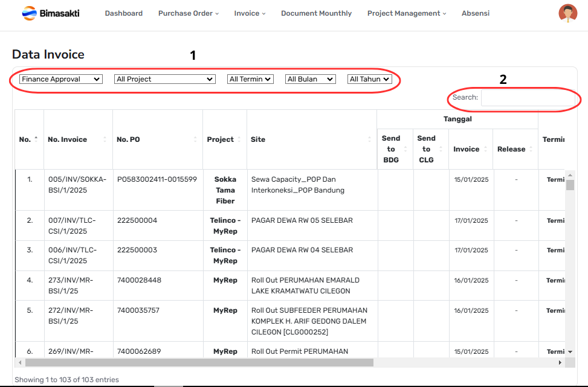Screen dimensions: 588x387
Task: Click the table's vertical scrollbar down arrow
Action: coord(570,351)
